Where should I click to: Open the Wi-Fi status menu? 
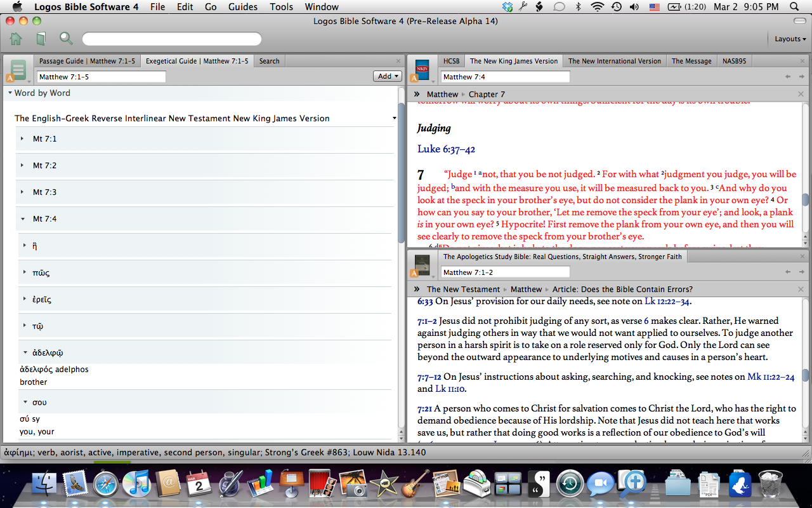[x=597, y=7]
